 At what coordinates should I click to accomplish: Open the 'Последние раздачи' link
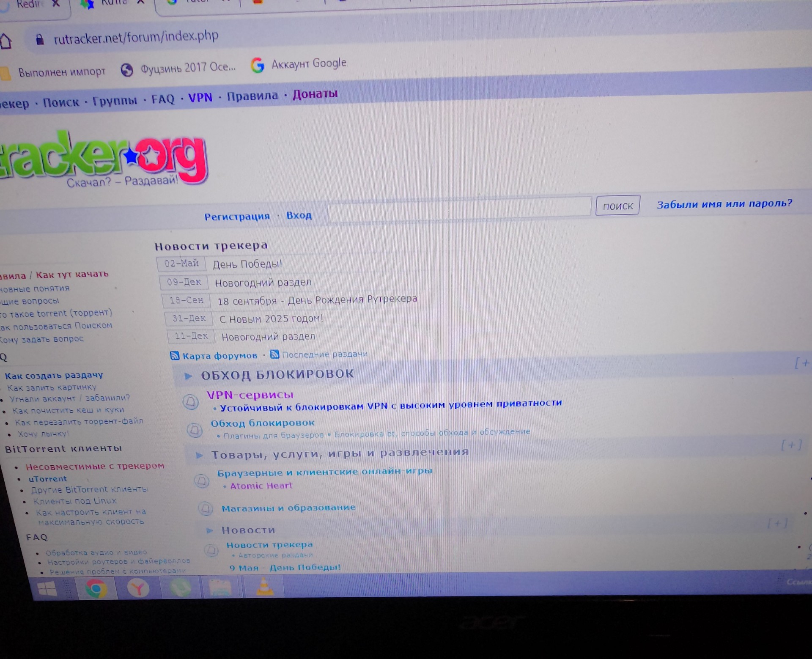(325, 354)
